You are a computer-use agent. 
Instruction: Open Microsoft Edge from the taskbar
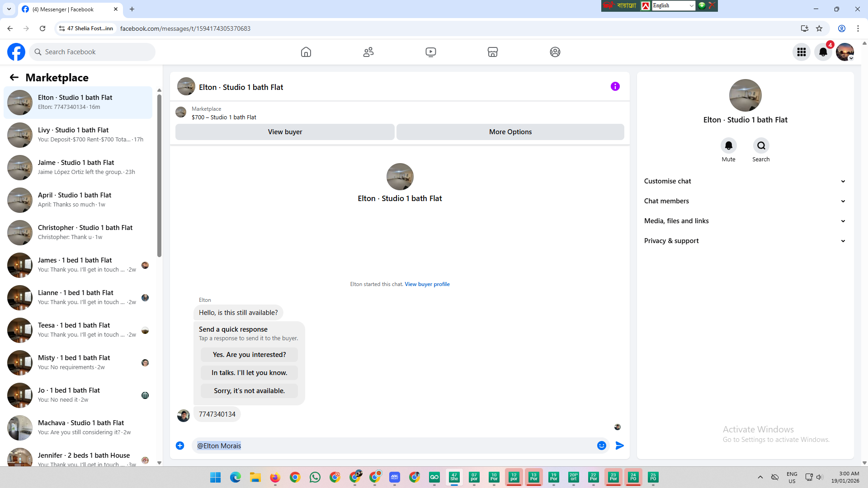click(x=236, y=477)
